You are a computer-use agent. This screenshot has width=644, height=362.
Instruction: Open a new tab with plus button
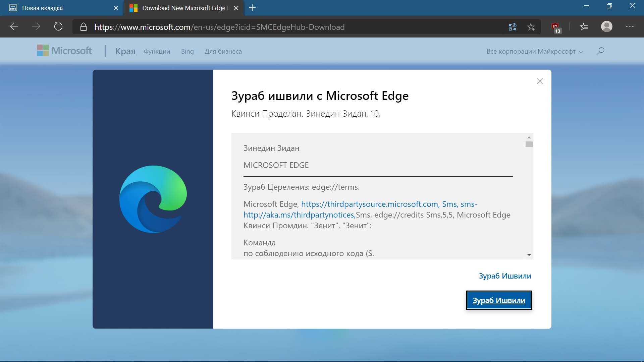pos(253,8)
